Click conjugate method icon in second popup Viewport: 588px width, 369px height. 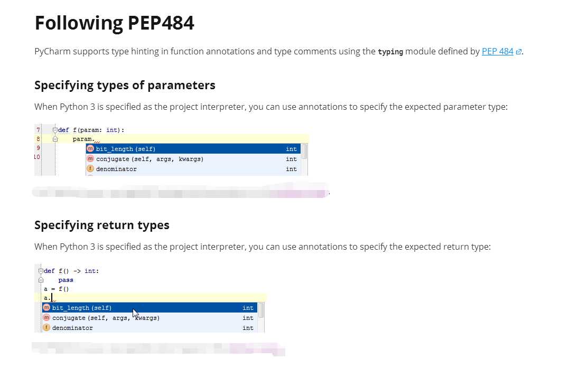pos(47,318)
